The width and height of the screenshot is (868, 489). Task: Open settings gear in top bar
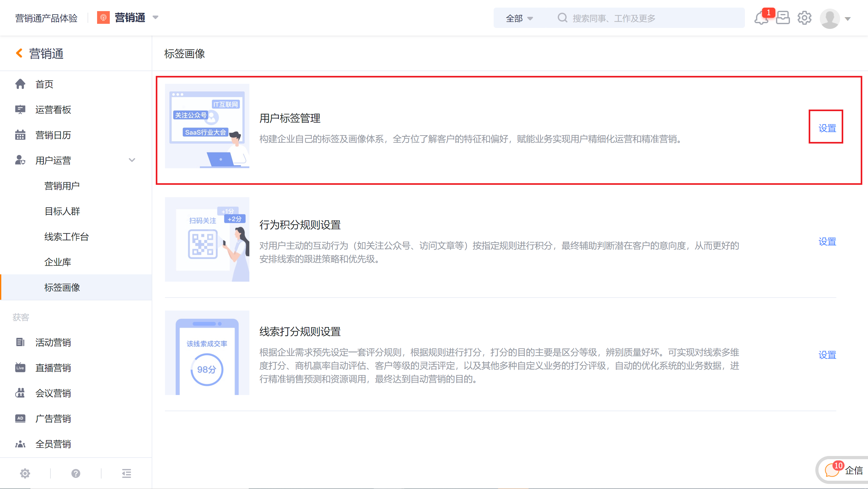point(804,18)
